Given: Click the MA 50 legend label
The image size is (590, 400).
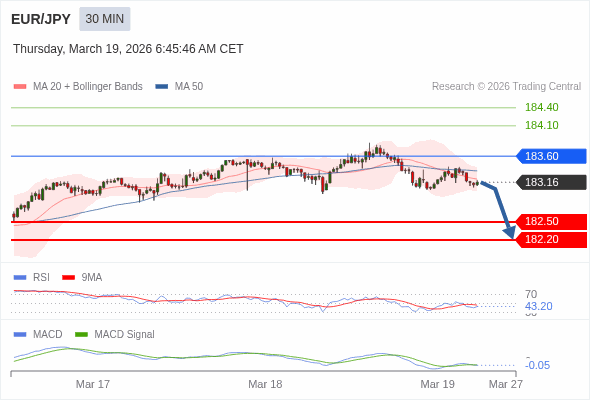Looking at the screenshot, I should (189, 87).
